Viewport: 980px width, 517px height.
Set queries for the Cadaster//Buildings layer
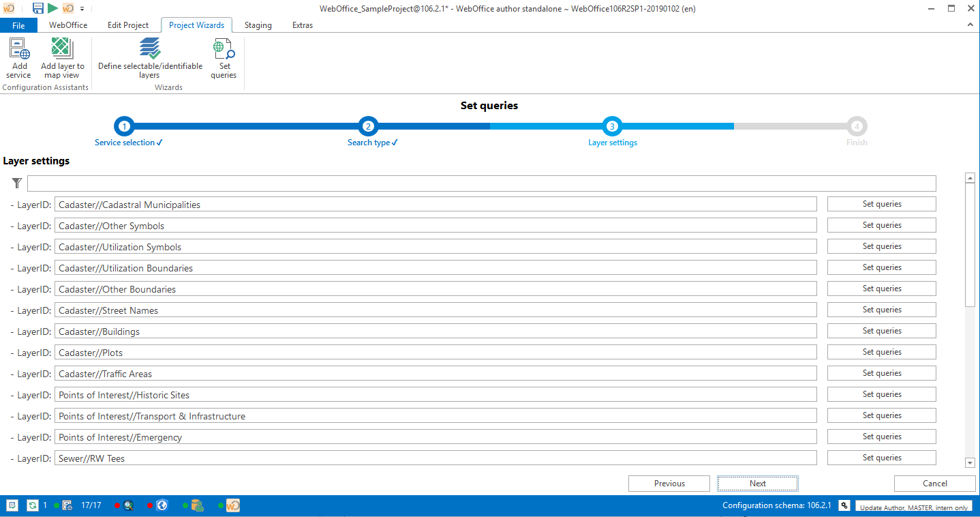point(881,330)
